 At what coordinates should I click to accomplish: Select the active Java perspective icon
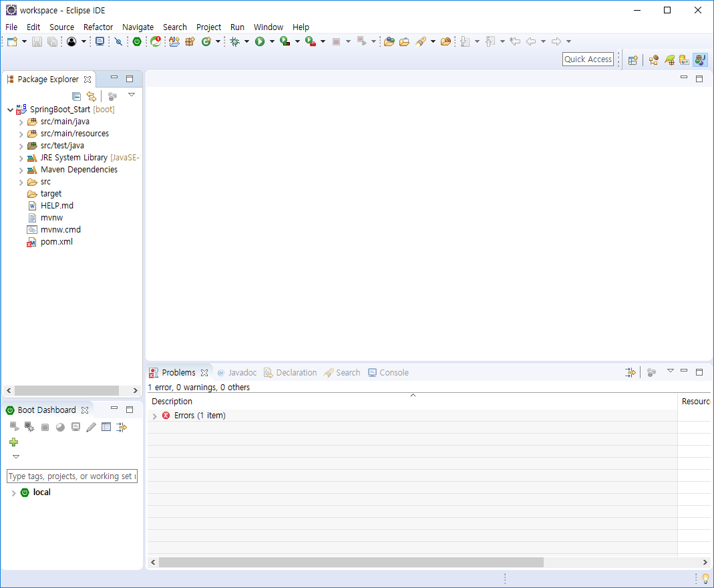701,59
